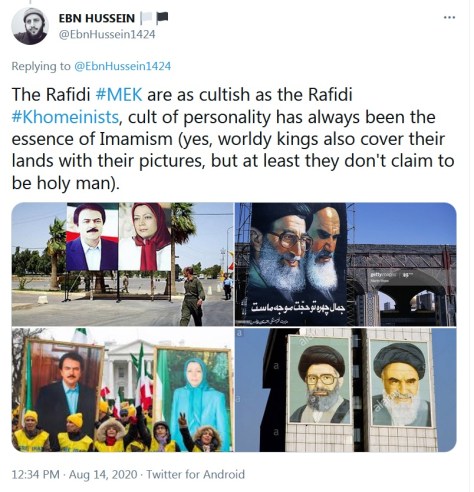Screen dimensions: 474x492
Task: Open the #Khomeinists hashtag
Action: click(65, 117)
